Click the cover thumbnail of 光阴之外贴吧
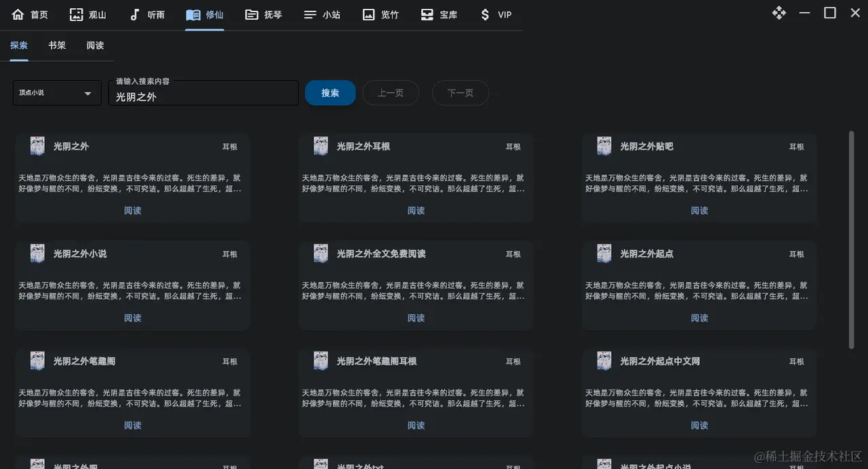The height and width of the screenshot is (469, 868). [x=604, y=146]
